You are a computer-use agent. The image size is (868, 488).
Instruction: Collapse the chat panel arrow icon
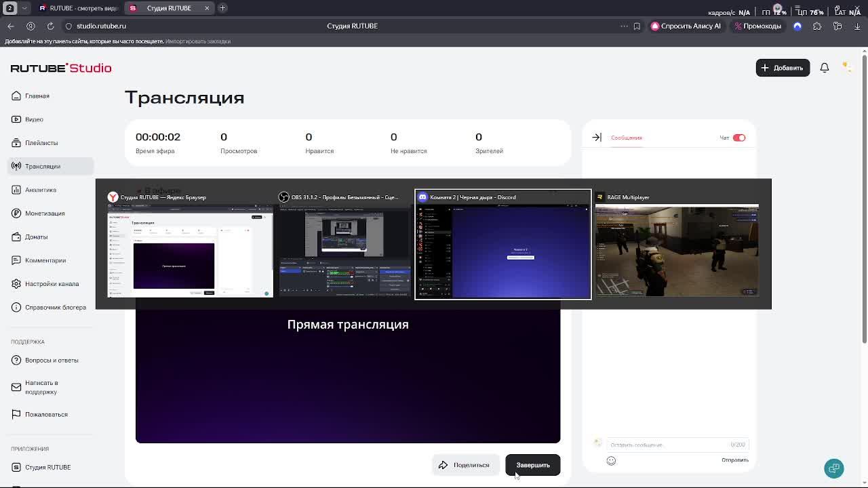point(597,138)
